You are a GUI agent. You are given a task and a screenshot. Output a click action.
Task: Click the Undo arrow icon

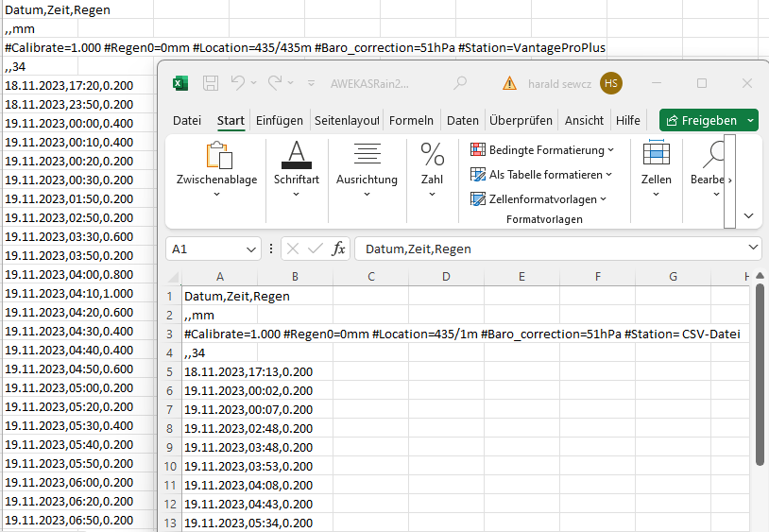pyautogui.click(x=238, y=83)
